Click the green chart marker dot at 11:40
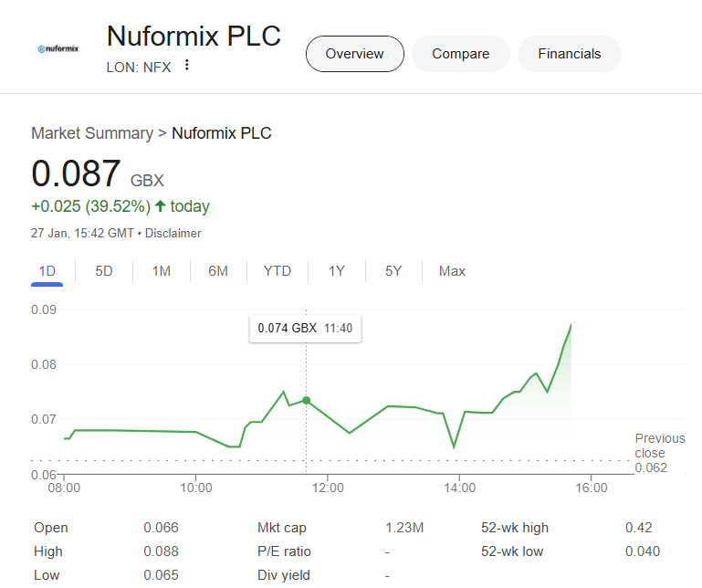Screen dimensions: 702x588 click(x=306, y=400)
